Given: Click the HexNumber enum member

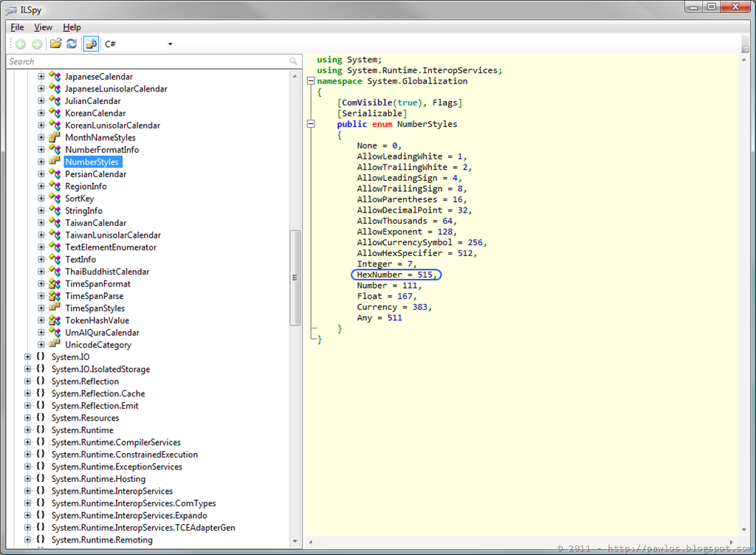Looking at the screenshot, I should 379,275.
